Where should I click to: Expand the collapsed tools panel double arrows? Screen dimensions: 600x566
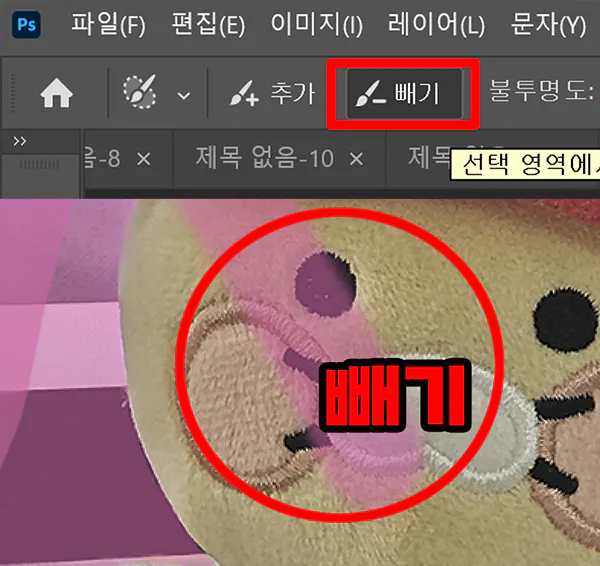(x=20, y=141)
